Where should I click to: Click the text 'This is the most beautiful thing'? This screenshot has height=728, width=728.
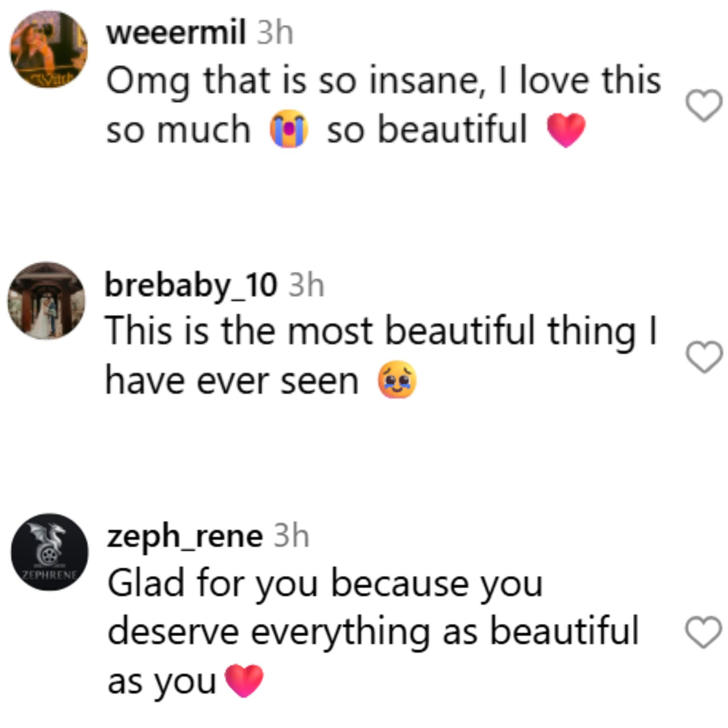pos(370,331)
